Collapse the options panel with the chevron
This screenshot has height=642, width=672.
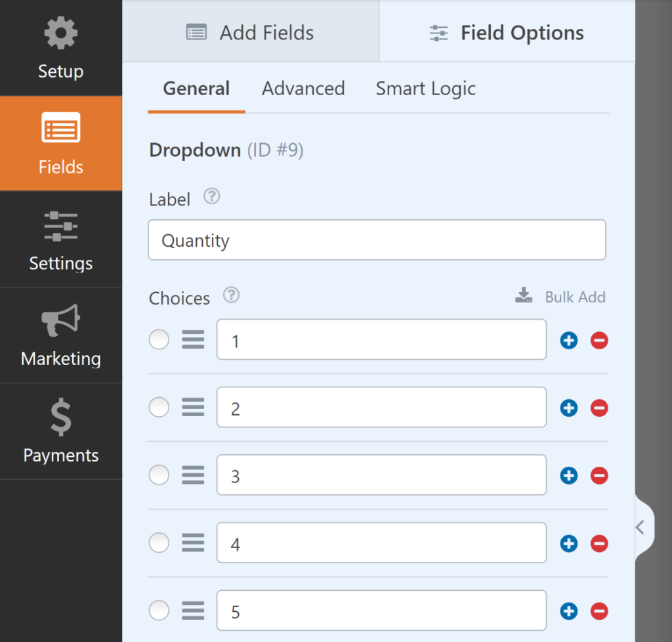click(x=639, y=526)
